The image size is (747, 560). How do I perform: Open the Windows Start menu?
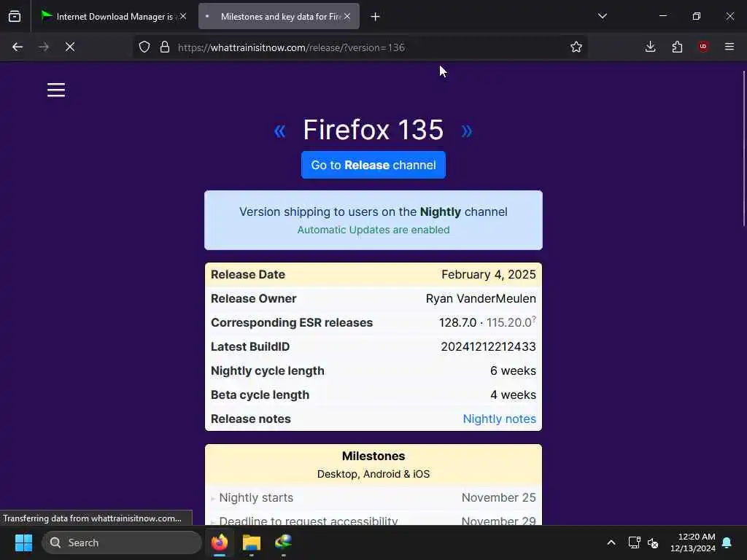coord(23,542)
